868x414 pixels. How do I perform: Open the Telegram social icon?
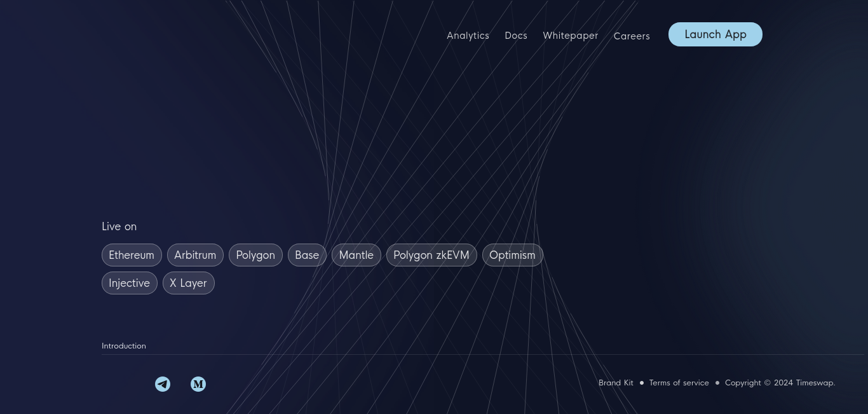[x=163, y=384]
